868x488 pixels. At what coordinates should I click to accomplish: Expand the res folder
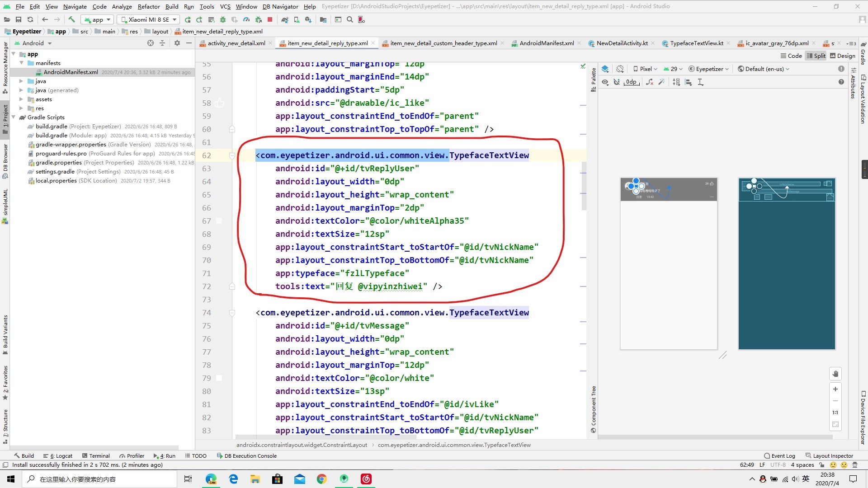pyautogui.click(x=21, y=108)
